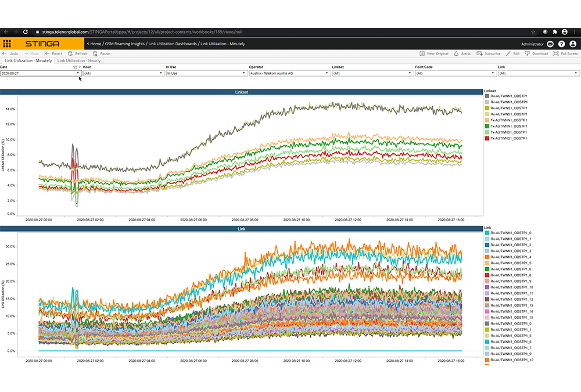
Task: Click the round extension icon beside the star
Action: pyautogui.click(x=545, y=32)
